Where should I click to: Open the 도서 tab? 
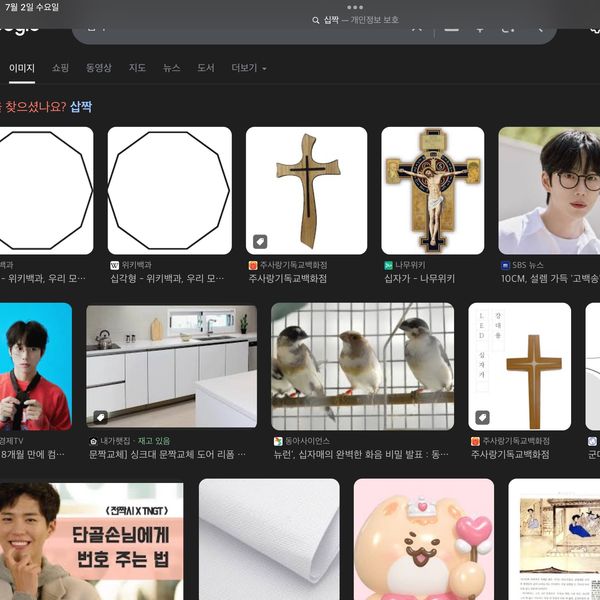tap(206, 68)
